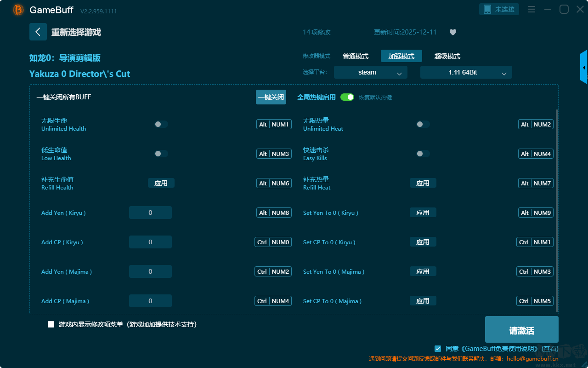This screenshot has height=368, width=588.
Task: Toggle Unlimited Health switch
Action: (x=161, y=124)
